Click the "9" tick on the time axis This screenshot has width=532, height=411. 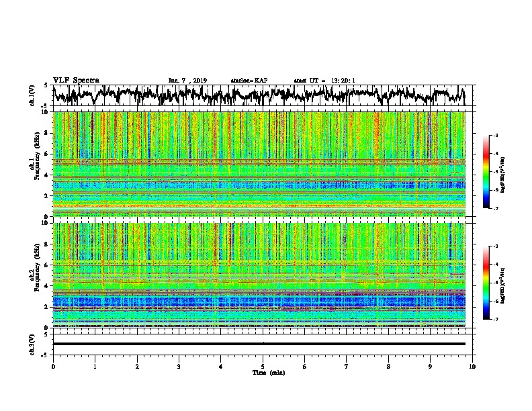point(430,367)
